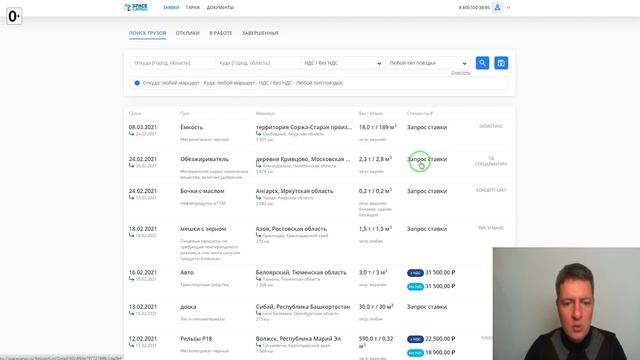Select the доска cargo title
The width and height of the screenshot is (640, 360).
pos(188,307)
